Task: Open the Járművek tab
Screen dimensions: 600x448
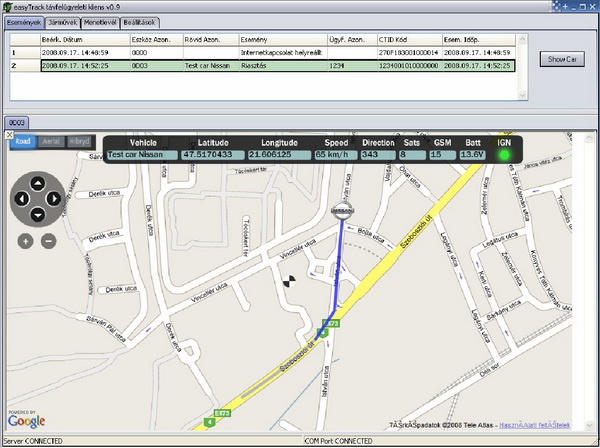Action: 63,23
